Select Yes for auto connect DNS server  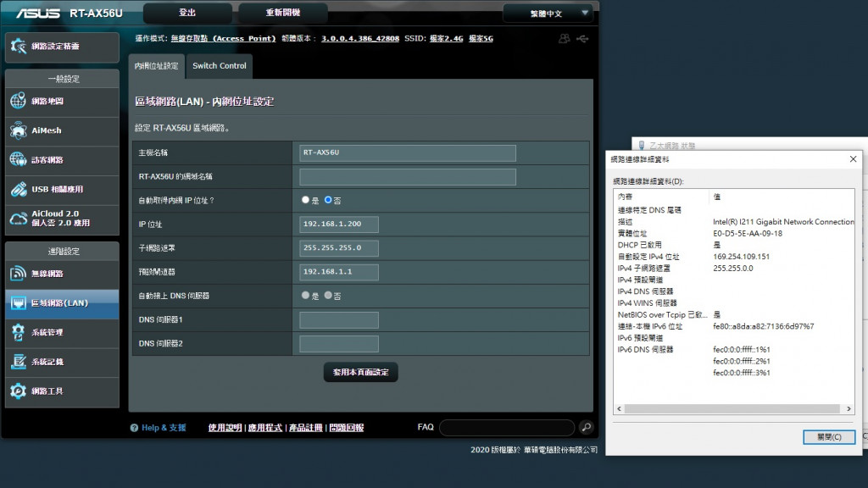click(305, 296)
